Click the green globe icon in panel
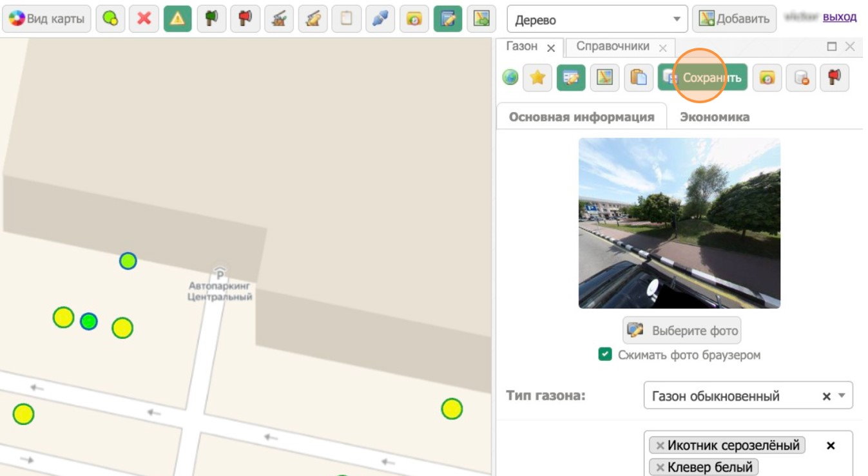This screenshot has height=476, width=868. point(510,78)
